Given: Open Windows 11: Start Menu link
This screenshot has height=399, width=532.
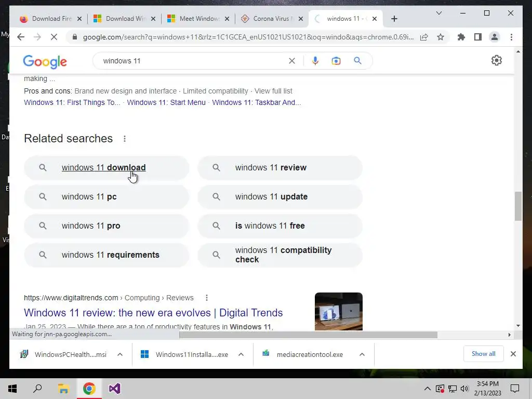Looking at the screenshot, I should (166, 102).
